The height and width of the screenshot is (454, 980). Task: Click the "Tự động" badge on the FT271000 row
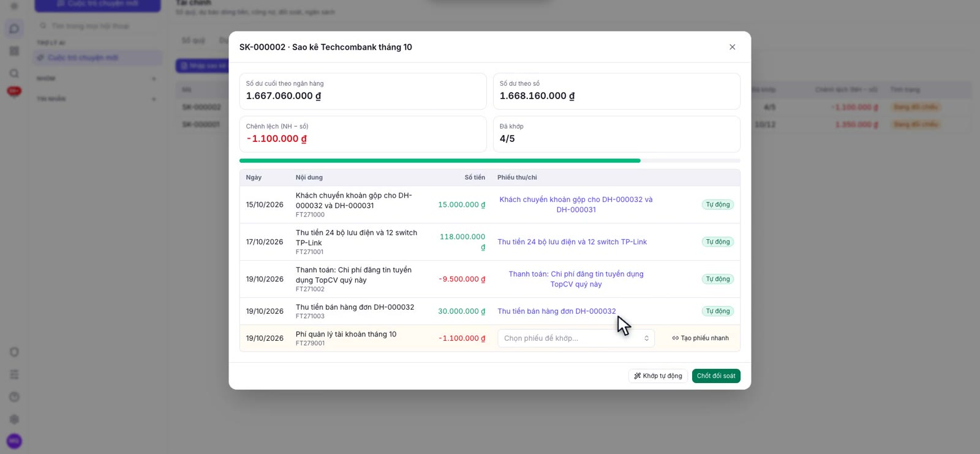pos(718,205)
